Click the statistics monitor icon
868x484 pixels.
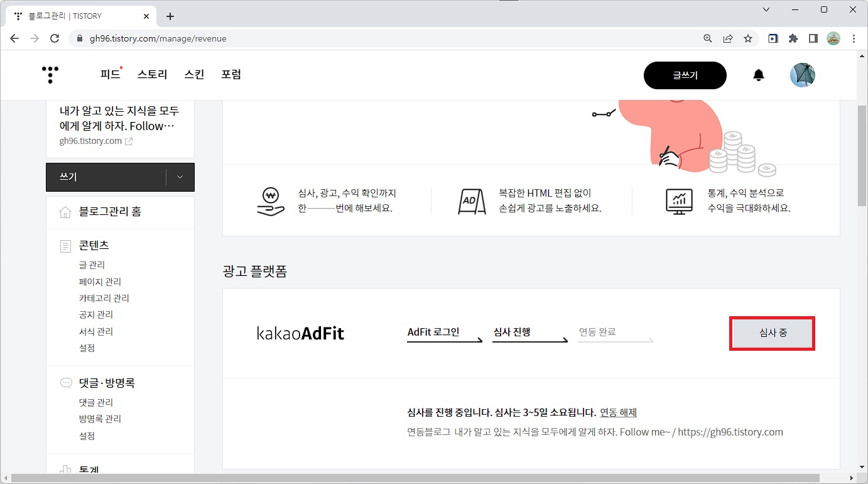coord(679,202)
